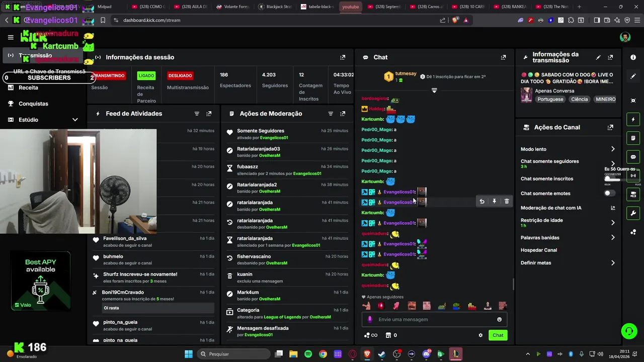Delete the hovered Evangelicos01 chat message
The height and width of the screenshot is (362, 644).
(x=507, y=202)
